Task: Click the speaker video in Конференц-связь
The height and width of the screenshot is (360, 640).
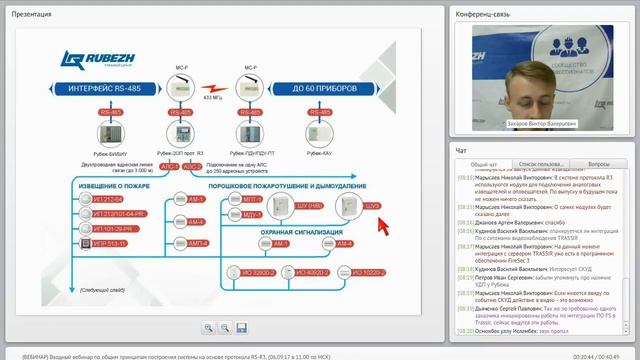Action: [542, 78]
